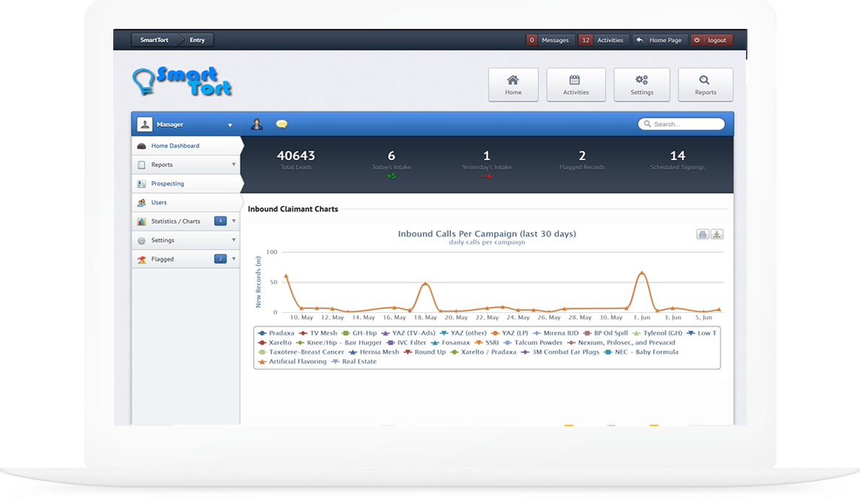
Task: Click the Yesterday's Intake stat
Action: tap(486, 164)
